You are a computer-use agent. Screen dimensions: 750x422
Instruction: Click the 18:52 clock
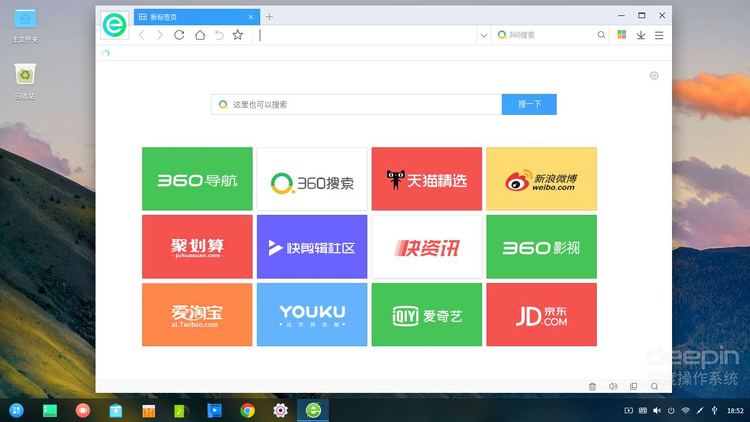(x=735, y=411)
